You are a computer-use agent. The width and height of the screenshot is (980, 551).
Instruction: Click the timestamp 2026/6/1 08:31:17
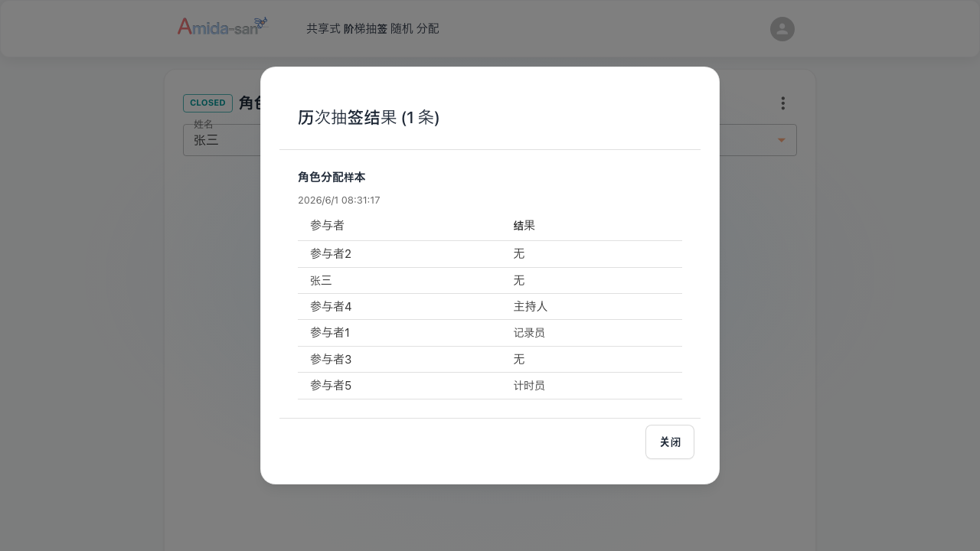point(339,200)
